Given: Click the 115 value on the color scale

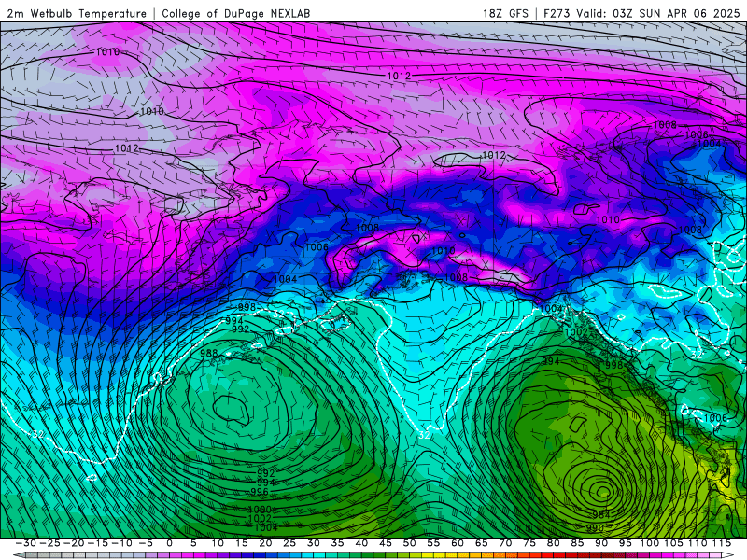Looking at the screenshot, I should coord(721,543).
